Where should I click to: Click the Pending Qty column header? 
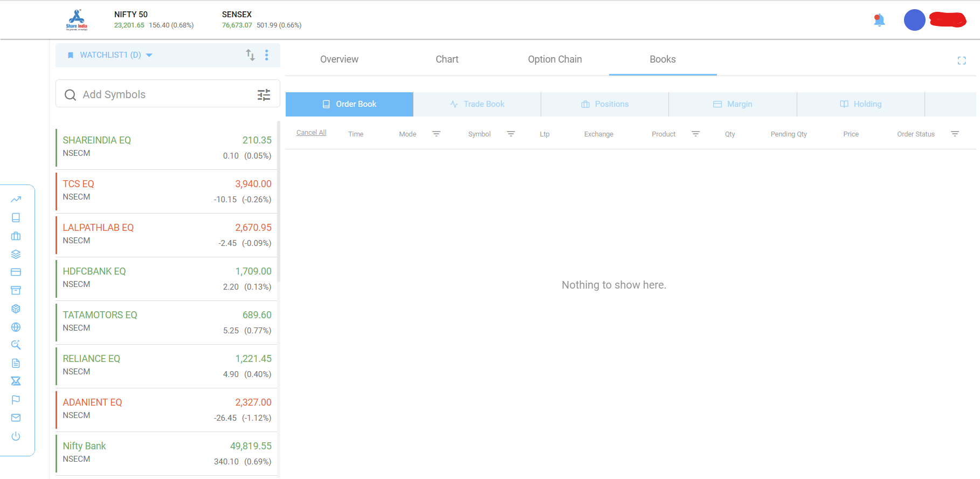[x=789, y=134]
